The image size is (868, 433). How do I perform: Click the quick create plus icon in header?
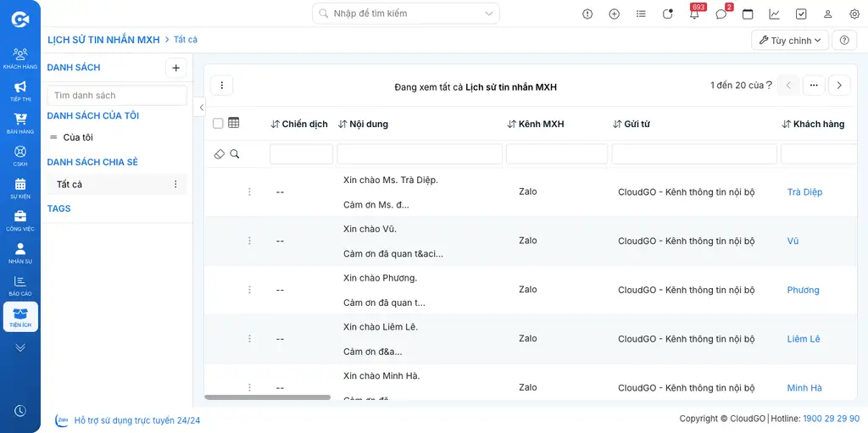pyautogui.click(x=614, y=14)
